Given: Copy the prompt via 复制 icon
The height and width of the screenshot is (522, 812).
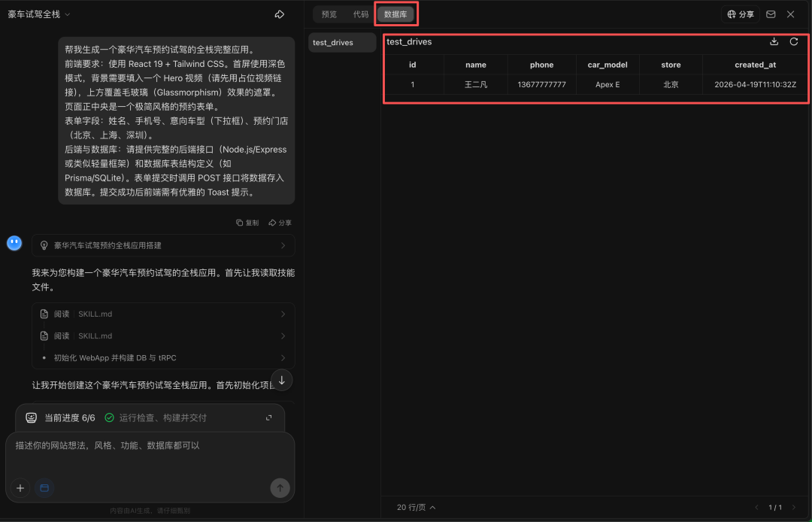Looking at the screenshot, I should (247, 223).
